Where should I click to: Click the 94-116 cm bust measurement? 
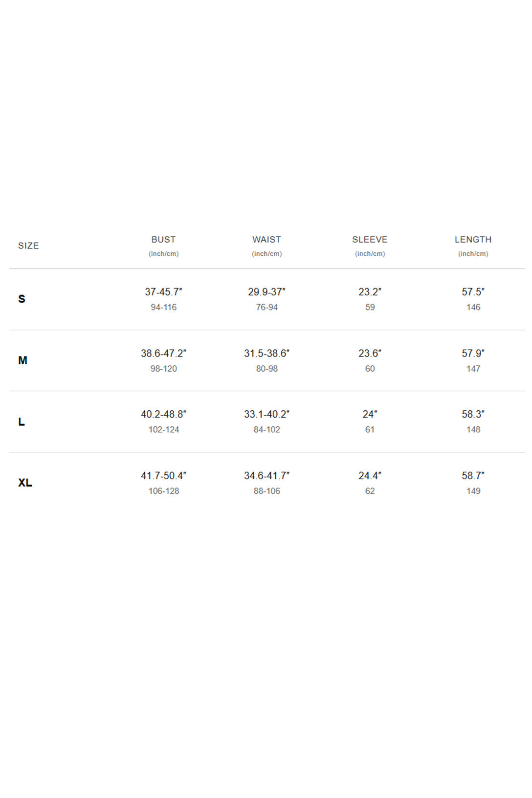[163, 307]
